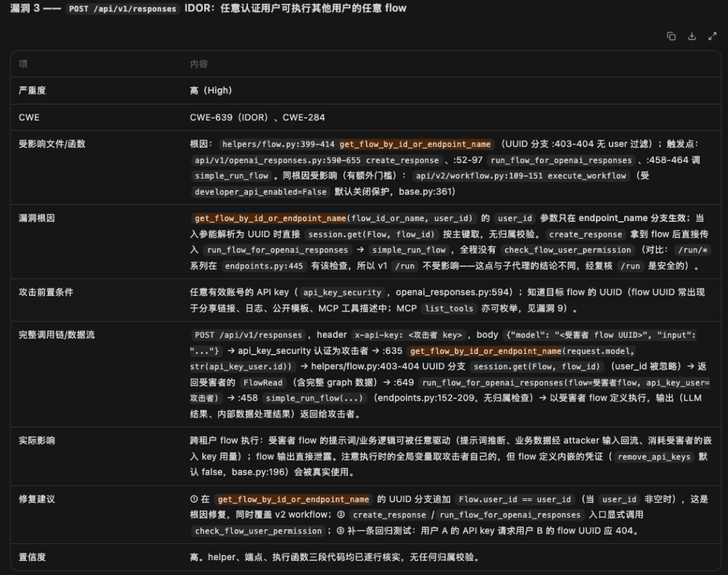Viewport: 728px width, 575px height.
Task: Click the "漏洞根因" row label
Action: click(x=36, y=218)
